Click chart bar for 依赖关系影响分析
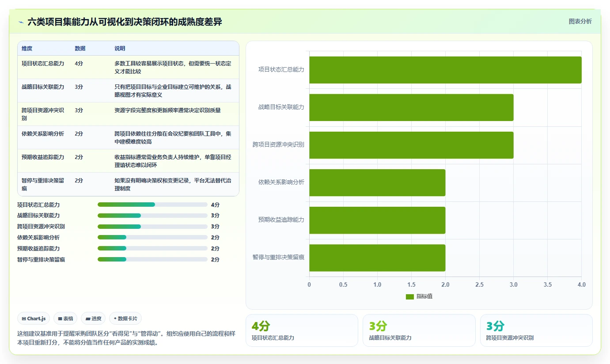 377,182
